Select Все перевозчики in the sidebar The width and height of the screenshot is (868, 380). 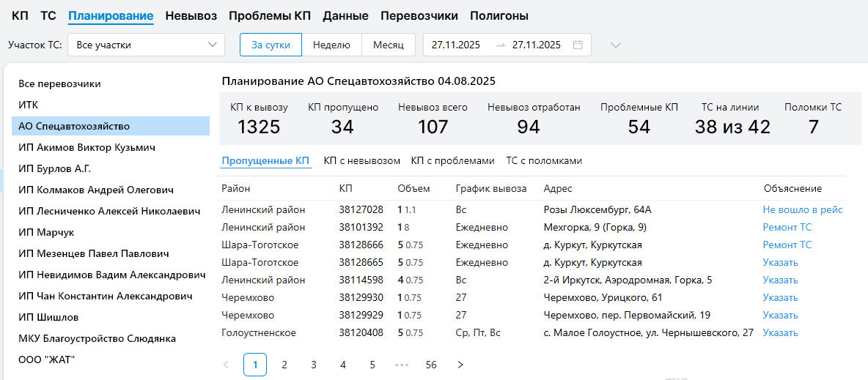pos(59,83)
